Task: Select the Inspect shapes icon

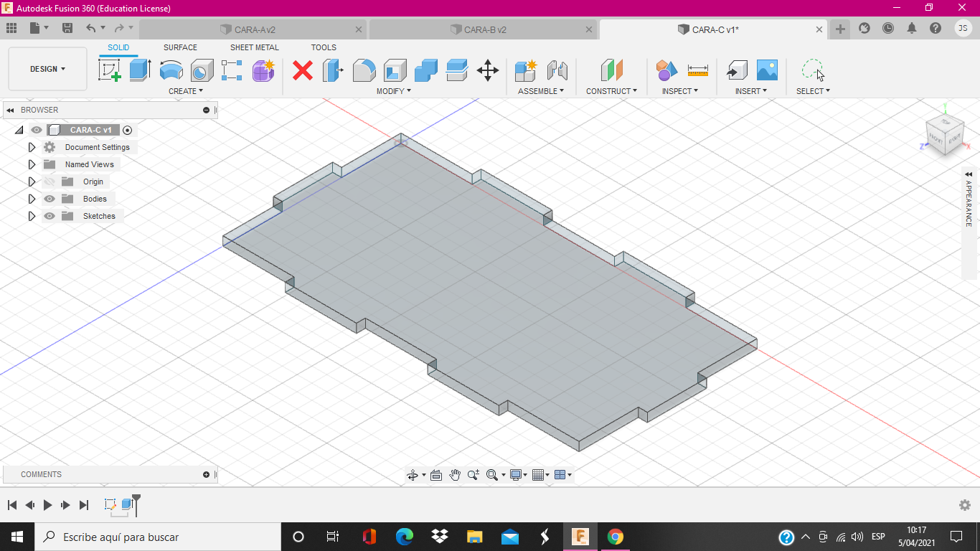Action: (666, 70)
